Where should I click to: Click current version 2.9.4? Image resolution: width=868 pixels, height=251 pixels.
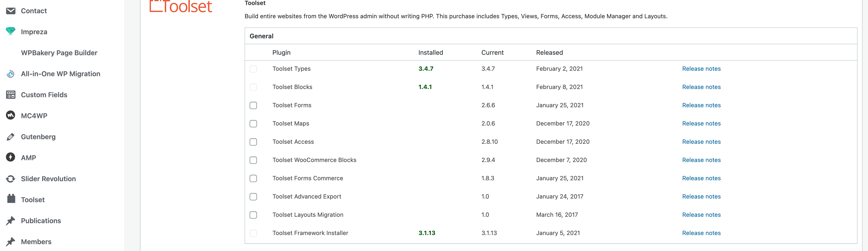point(488,160)
